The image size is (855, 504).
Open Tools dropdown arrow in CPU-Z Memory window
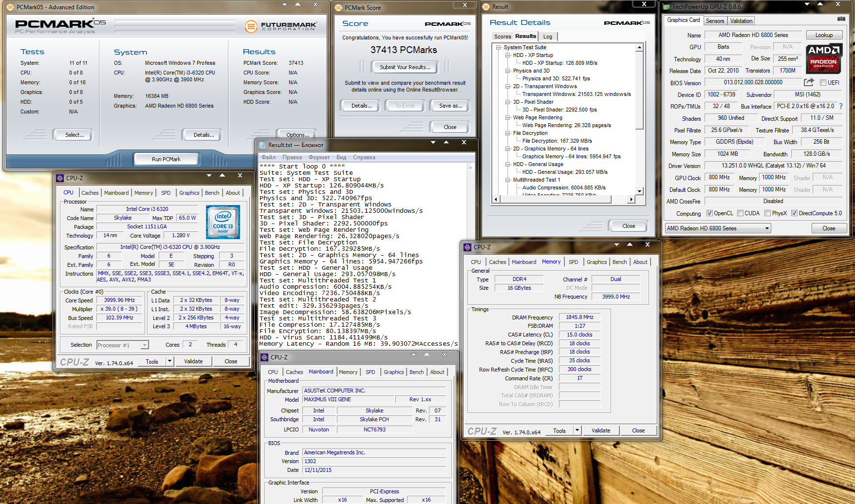[x=577, y=430]
